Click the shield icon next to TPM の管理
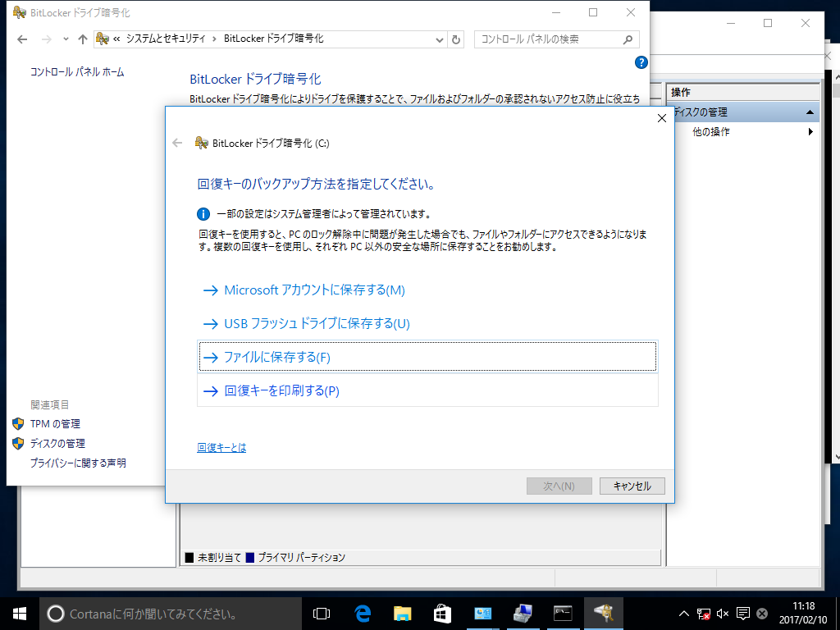This screenshot has width=840, height=630. pos(18,424)
